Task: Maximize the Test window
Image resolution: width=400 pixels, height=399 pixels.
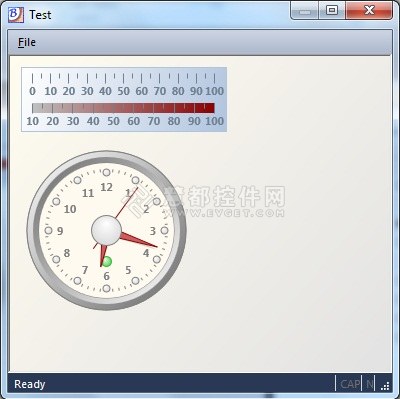Action: [x=332, y=10]
